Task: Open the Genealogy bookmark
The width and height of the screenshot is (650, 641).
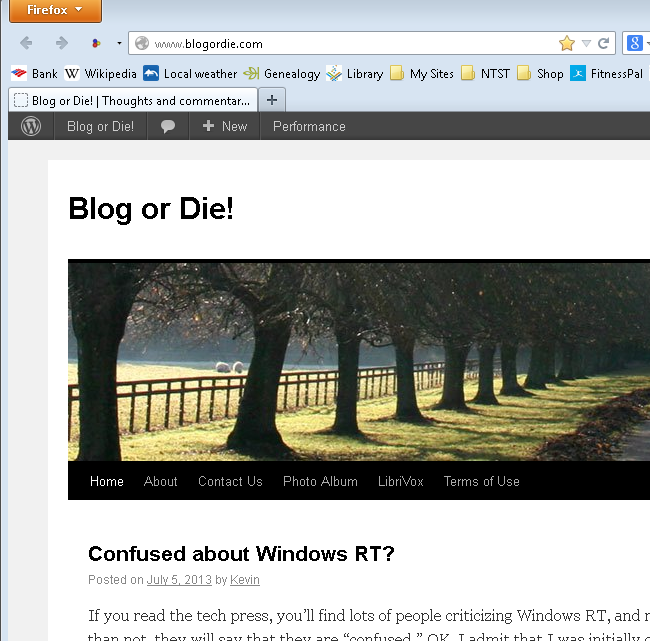Action: coord(281,74)
